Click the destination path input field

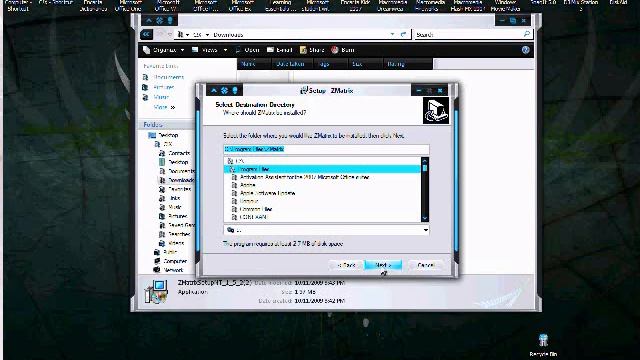click(326, 149)
